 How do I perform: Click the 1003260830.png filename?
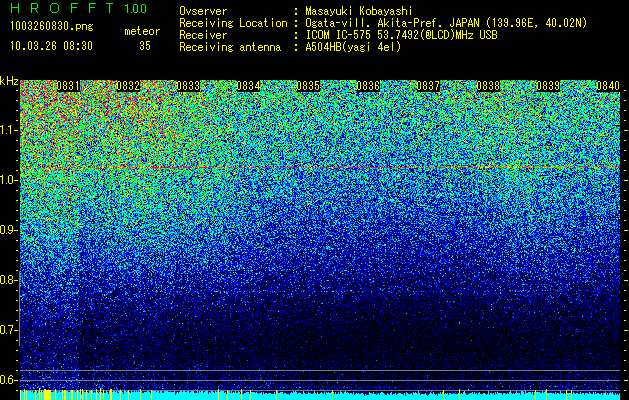coord(52,27)
